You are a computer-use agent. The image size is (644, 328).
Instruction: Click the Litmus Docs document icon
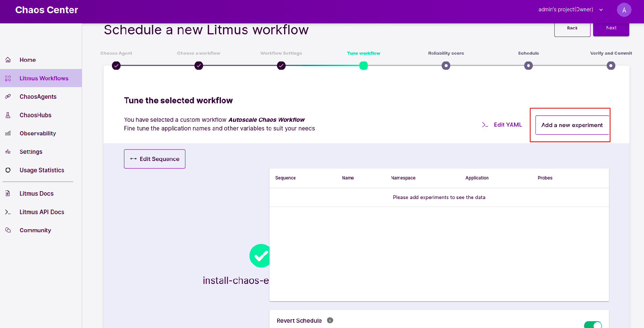8,193
